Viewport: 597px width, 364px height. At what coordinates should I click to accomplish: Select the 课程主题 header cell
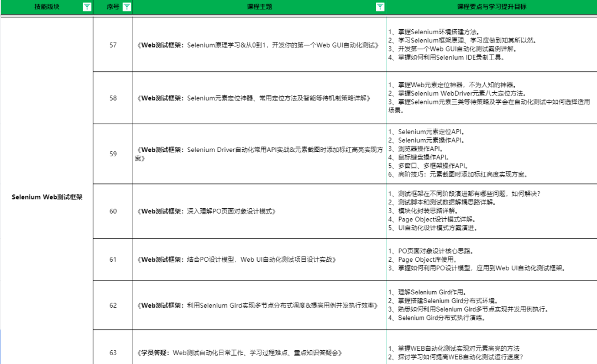259,7
